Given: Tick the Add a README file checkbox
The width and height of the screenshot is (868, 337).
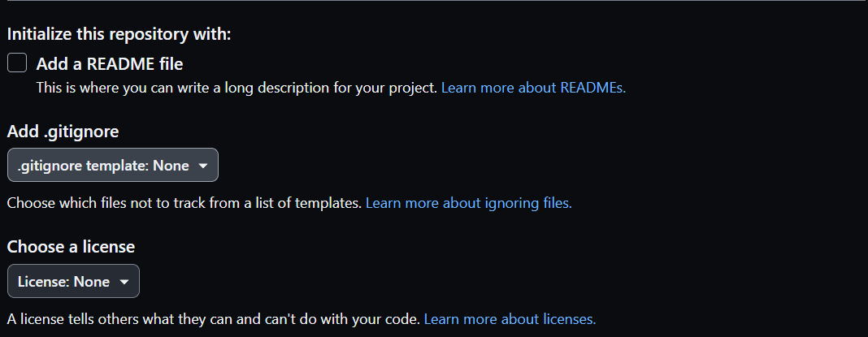Looking at the screenshot, I should (x=17, y=63).
